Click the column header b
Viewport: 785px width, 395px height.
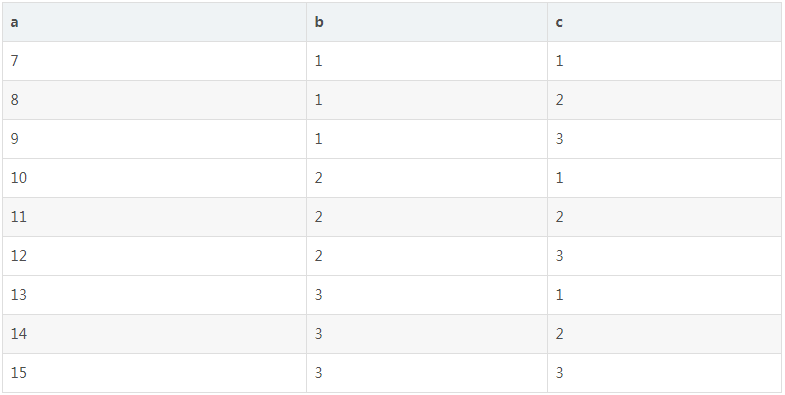click(427, 22)
